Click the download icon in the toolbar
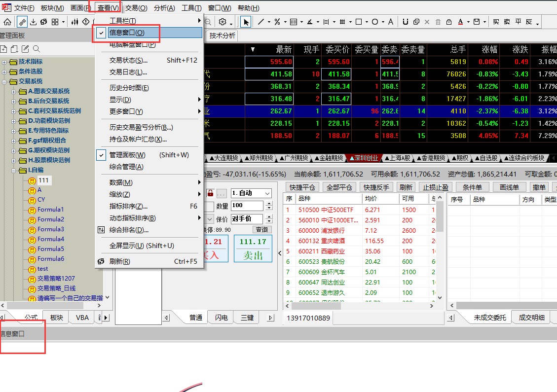 click(x=33, y=22)
